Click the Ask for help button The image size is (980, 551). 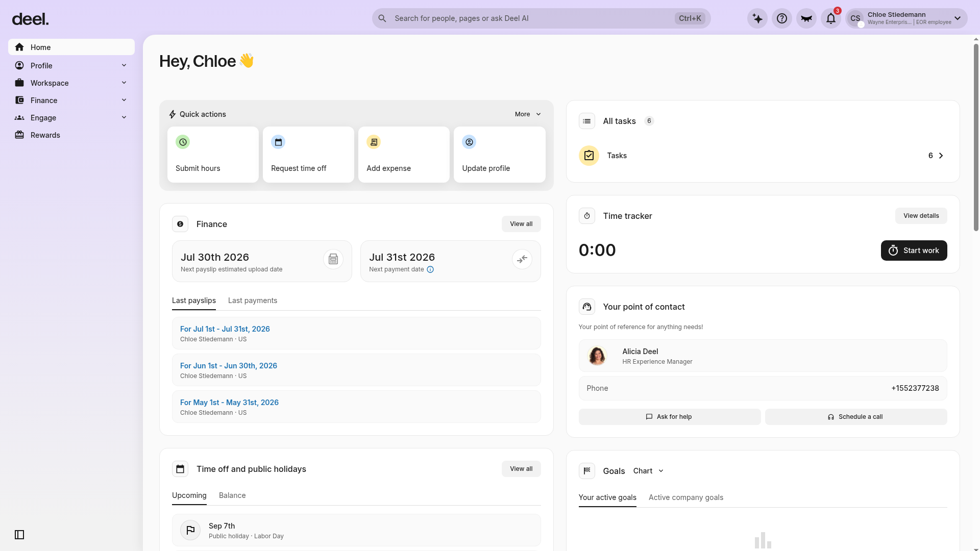[x=670, y=417]
